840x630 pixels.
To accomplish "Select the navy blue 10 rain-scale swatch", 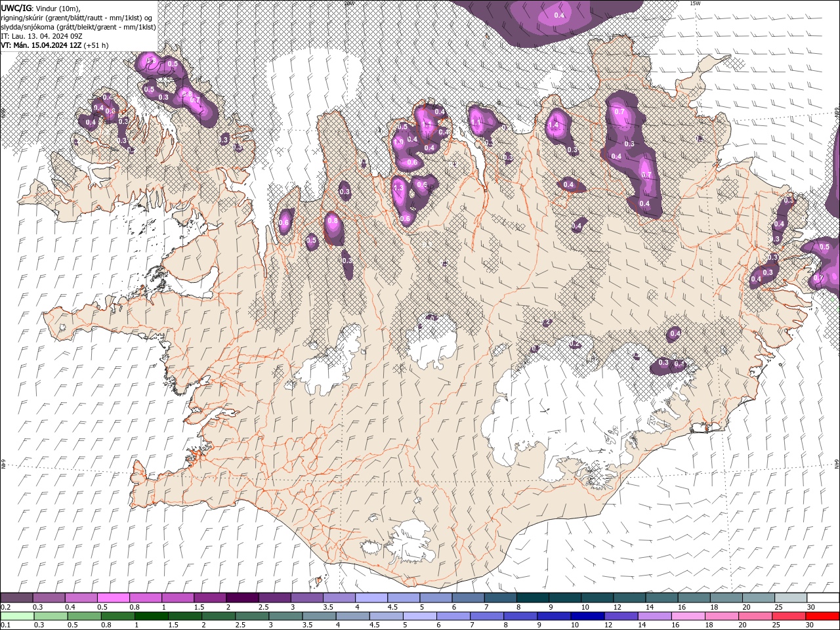I will (587, 616).
